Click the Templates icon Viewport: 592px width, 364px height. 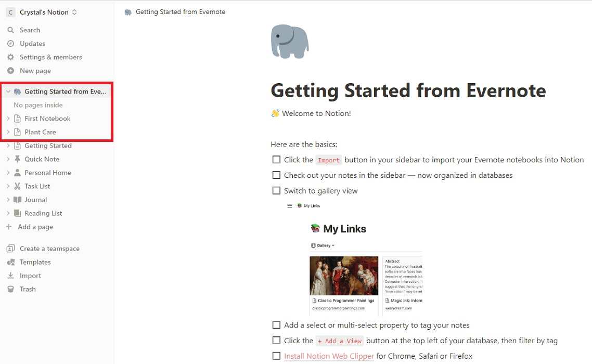click(x=11, y=262)
